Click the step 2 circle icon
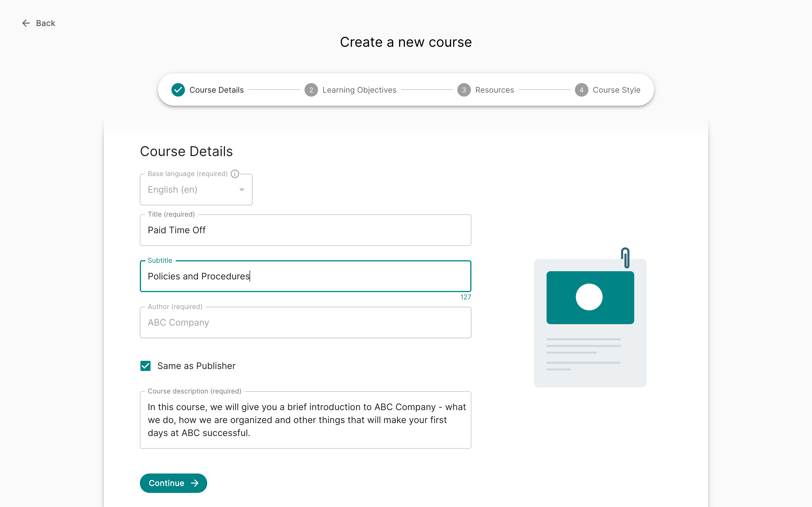The height and width of the screenshot is (507, 812). [311, 90]
